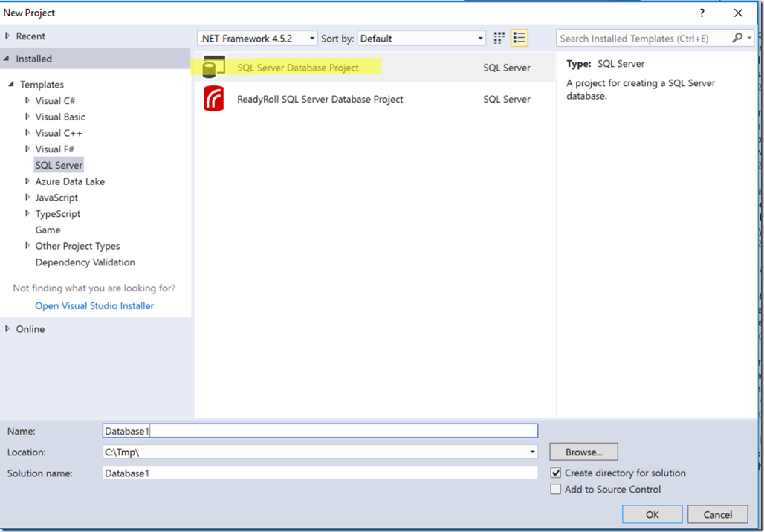Expand the TypeScript node
This screenshot has height=532, width=764.
pyautogui.click(x=27, y=213)
